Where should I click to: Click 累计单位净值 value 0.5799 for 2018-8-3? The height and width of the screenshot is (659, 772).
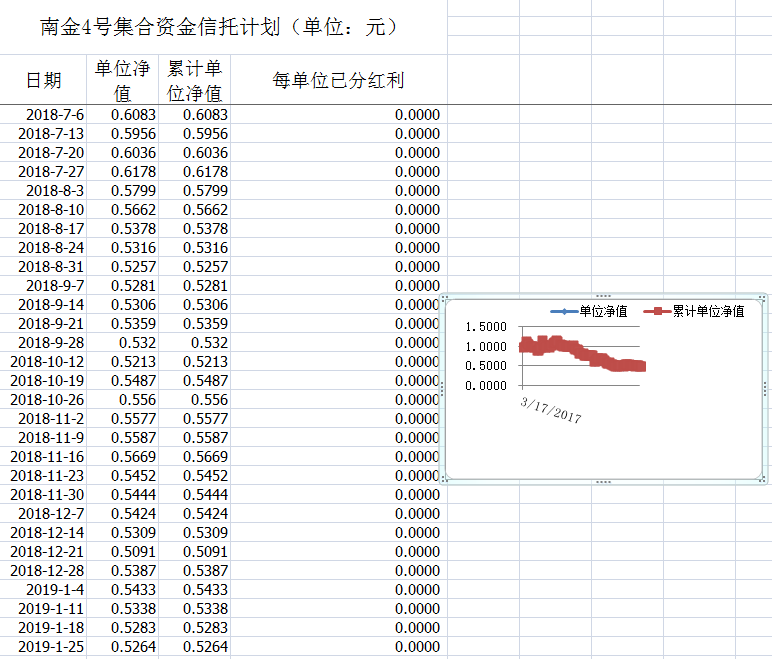click(194, 191)
